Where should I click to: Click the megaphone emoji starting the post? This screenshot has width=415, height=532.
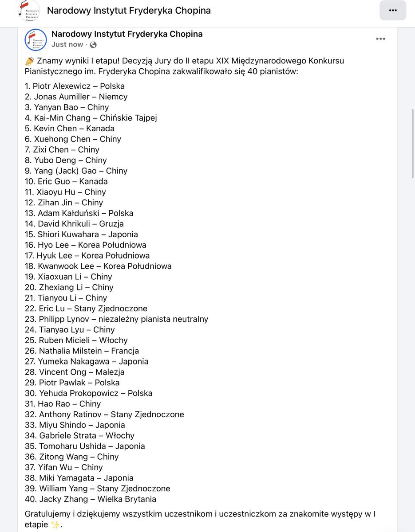click(29, 61)
